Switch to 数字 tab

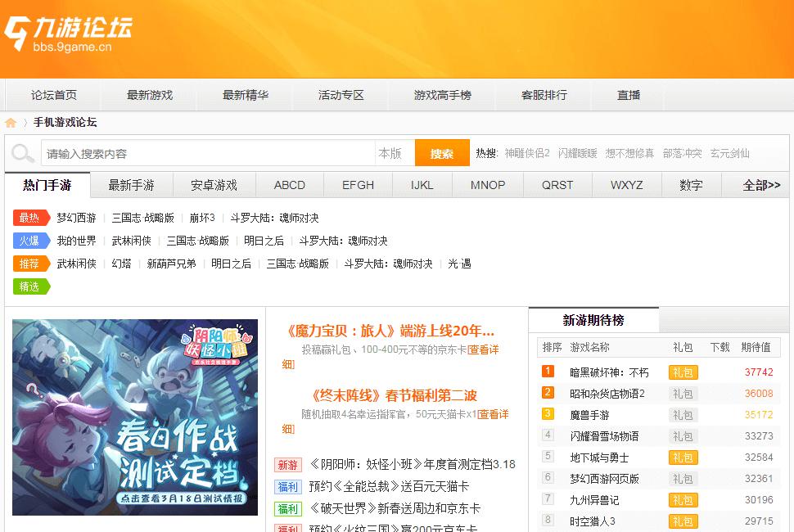[691, 185]
